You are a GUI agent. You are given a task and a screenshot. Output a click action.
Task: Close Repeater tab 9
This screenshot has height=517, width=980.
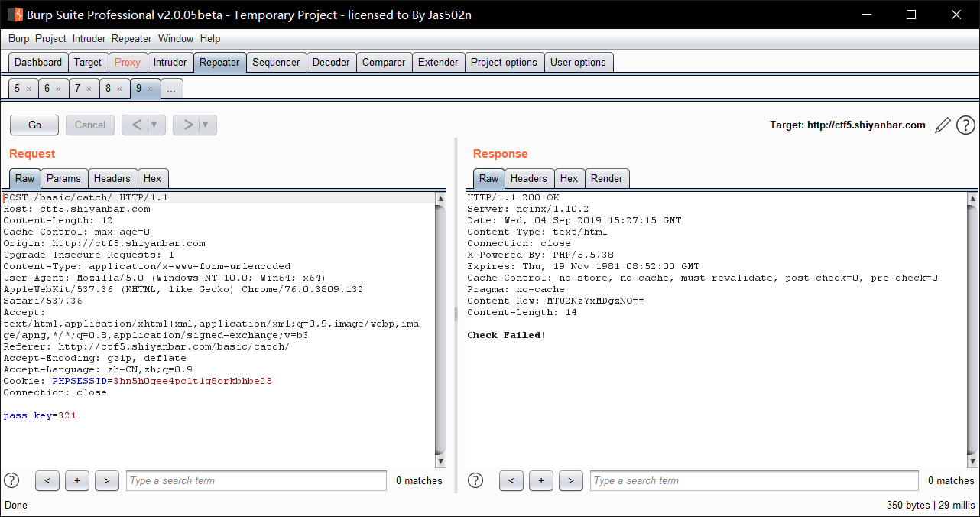(150, 89)
